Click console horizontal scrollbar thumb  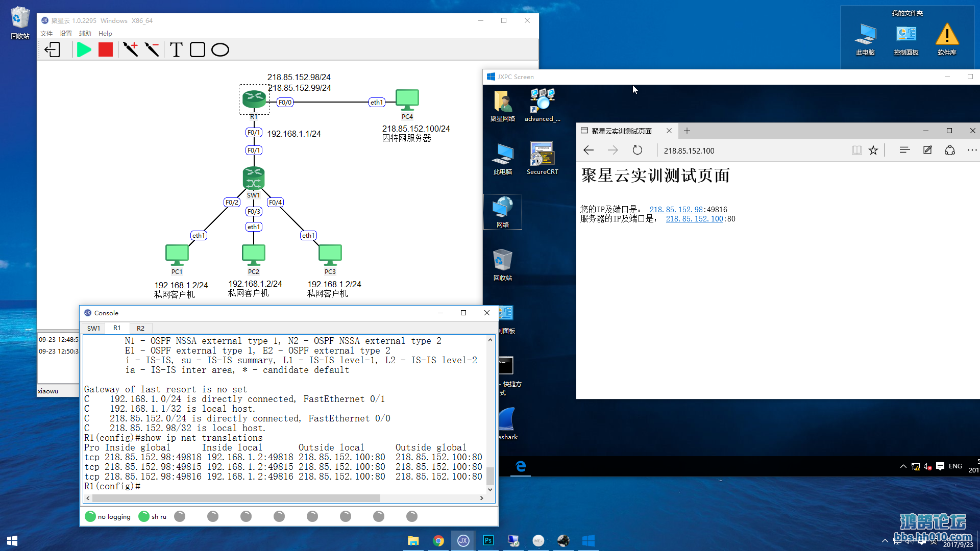click(x=236, y=498)
